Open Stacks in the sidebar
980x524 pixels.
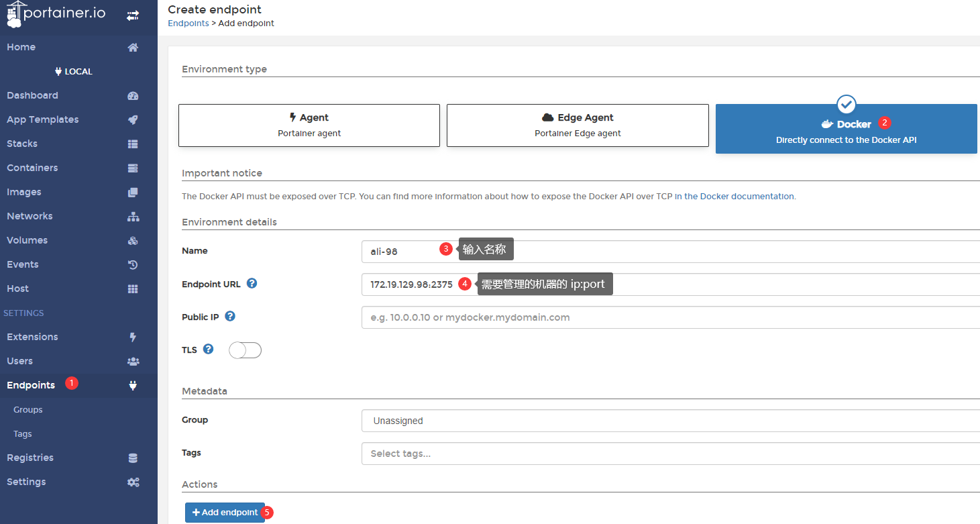(x=78, y=144)
